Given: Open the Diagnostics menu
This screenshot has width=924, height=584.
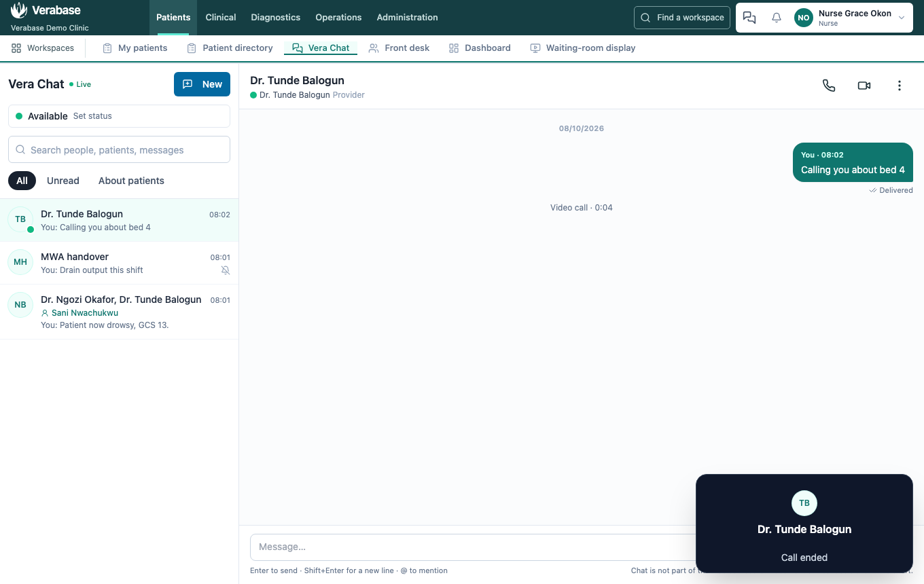Looking at the screenshot, I should [x=276, y=18].
